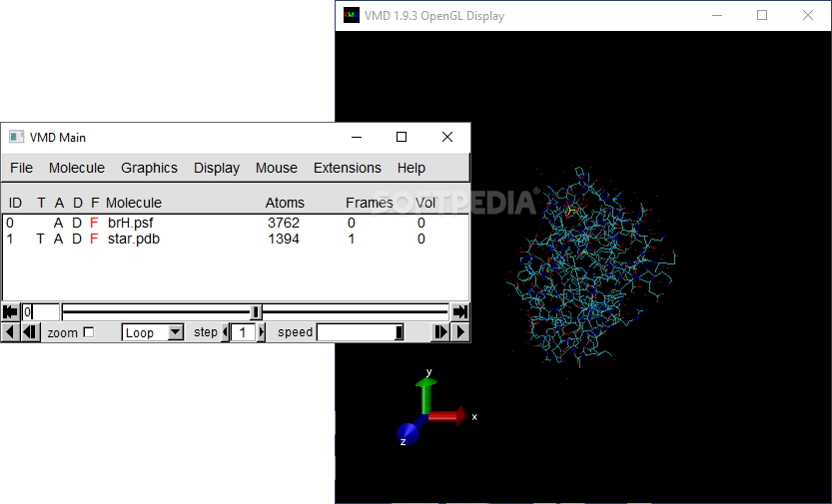This screenshot has width=832, height=504.
Task: Toggle Top flag for star.pdb
Action: click(x=40, y=239)
